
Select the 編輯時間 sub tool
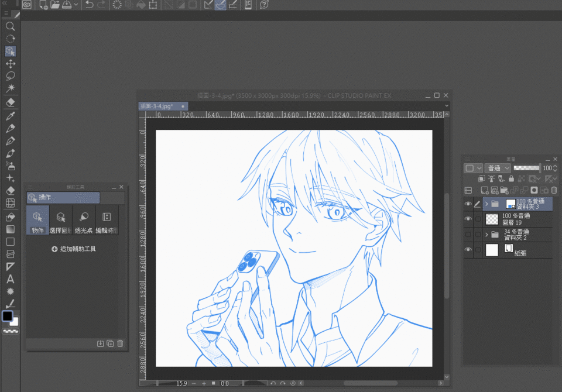(107, 221)
